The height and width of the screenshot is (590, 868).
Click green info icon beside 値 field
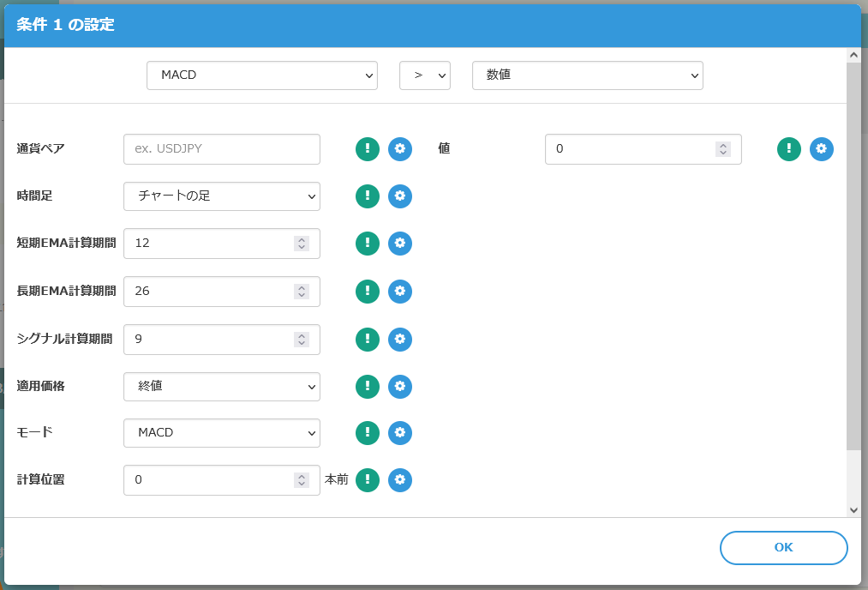tap(789, 149)
